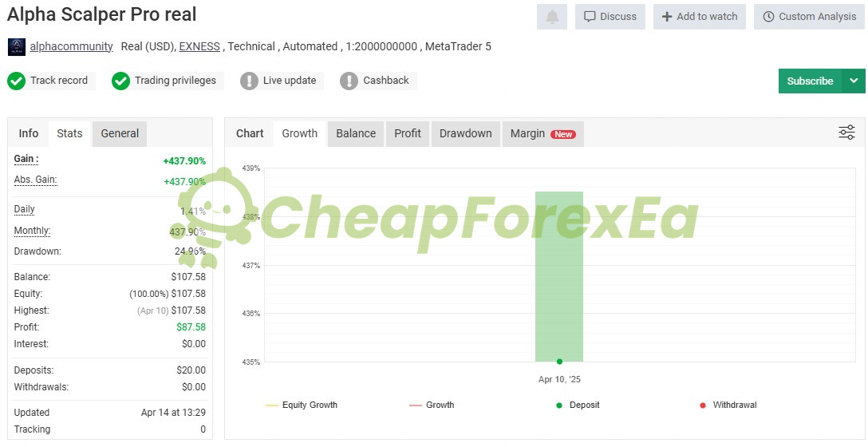
Task: Click the alphacommunity avatar thumbnail
Action: [x=17, y=46]
